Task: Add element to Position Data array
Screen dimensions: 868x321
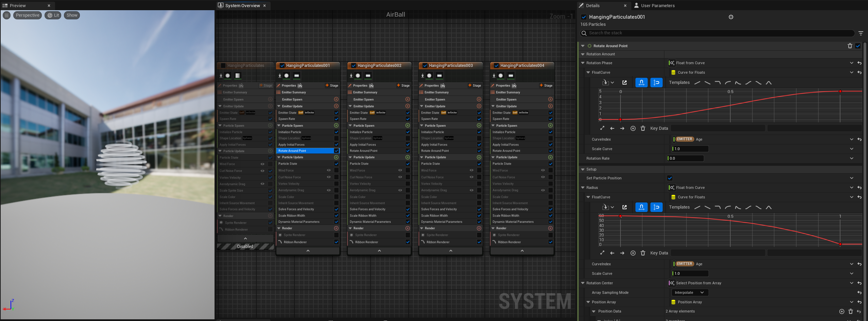Action: pos(841,311)
